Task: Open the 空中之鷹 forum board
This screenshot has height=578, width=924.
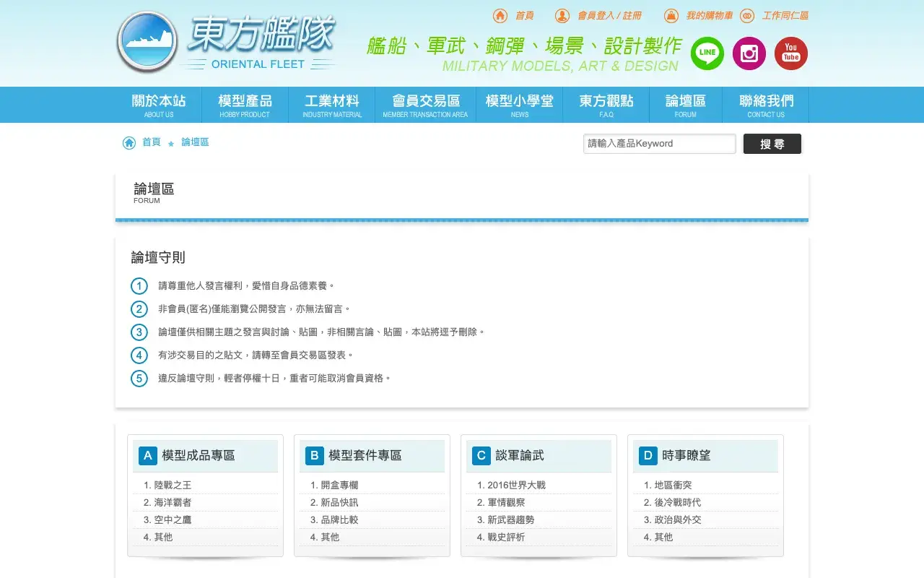Action: pos(173,520)
